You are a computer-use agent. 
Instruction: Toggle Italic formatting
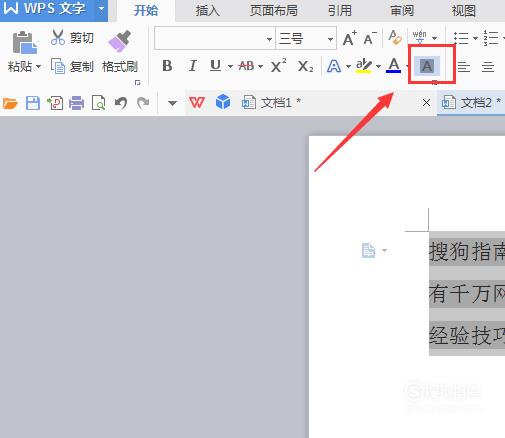click(192, 66)
